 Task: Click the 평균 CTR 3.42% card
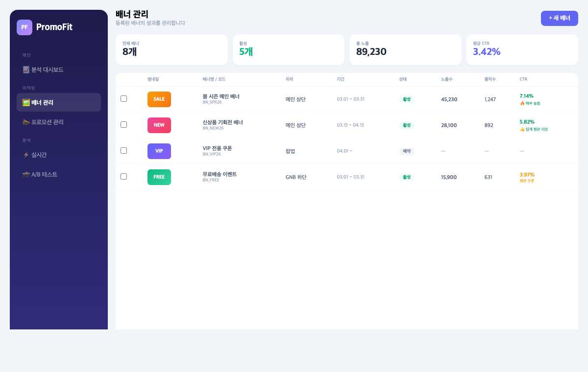(522, 49)
